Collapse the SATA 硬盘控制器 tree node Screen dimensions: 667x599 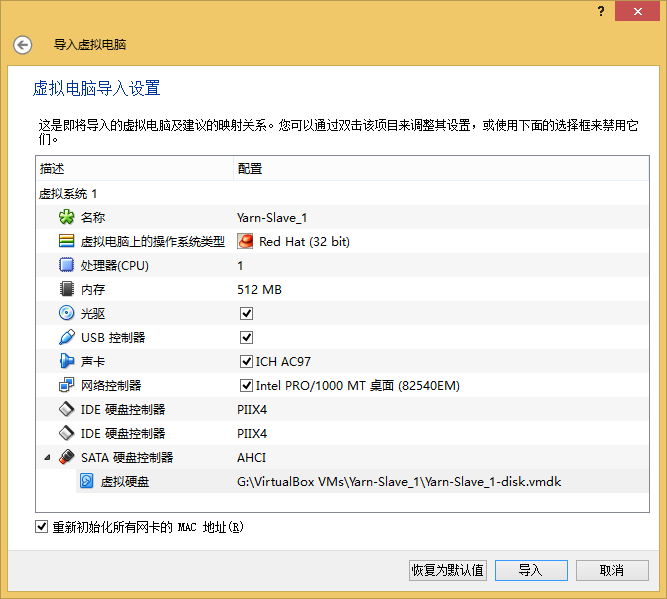[x=47, y=458]
